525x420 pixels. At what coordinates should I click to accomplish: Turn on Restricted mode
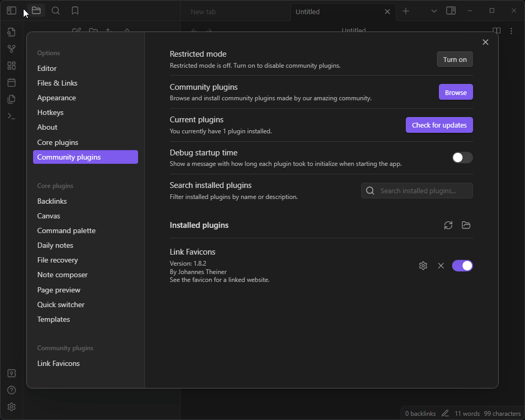(x=455, y=59)
